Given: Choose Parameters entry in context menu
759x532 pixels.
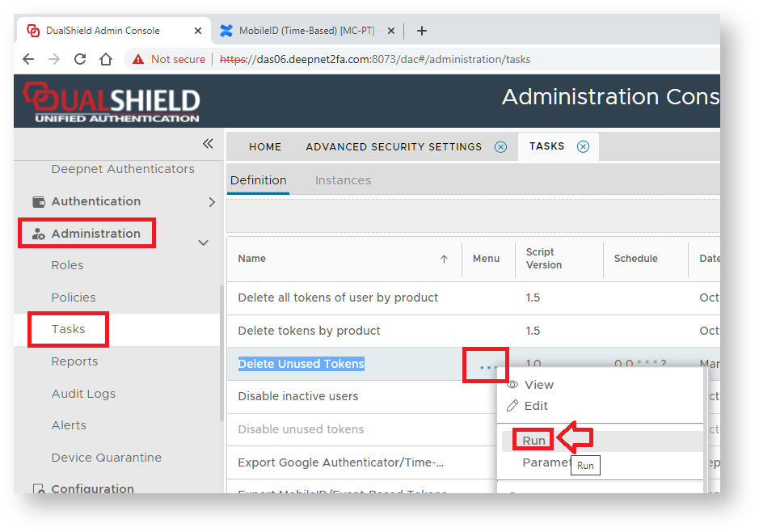Looking at the screenshot, I should pyautogui.click(x=546, y=462).
